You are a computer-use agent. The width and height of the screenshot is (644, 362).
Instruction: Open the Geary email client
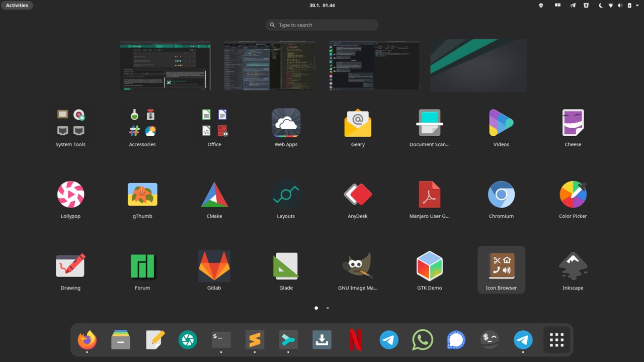[x=357, y=122]
